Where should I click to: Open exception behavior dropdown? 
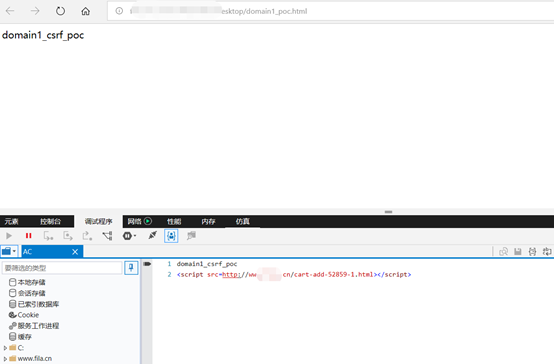pos(129,236)
